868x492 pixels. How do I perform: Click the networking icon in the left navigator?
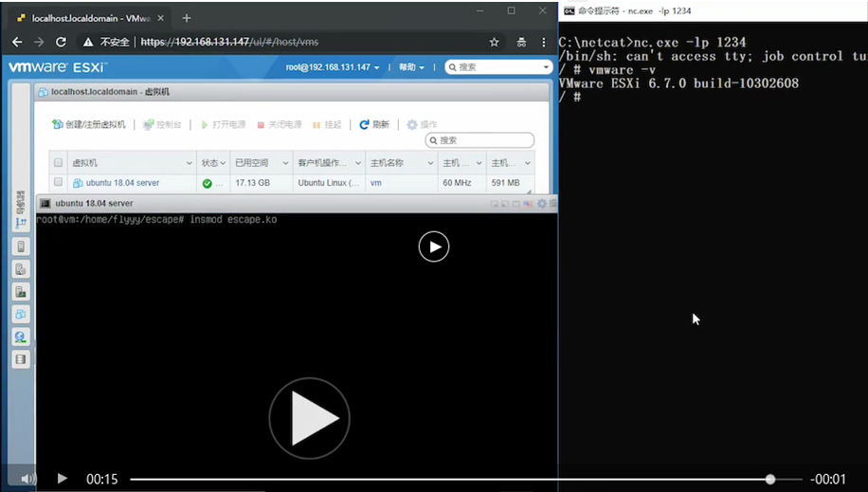(x=20, y=337)
